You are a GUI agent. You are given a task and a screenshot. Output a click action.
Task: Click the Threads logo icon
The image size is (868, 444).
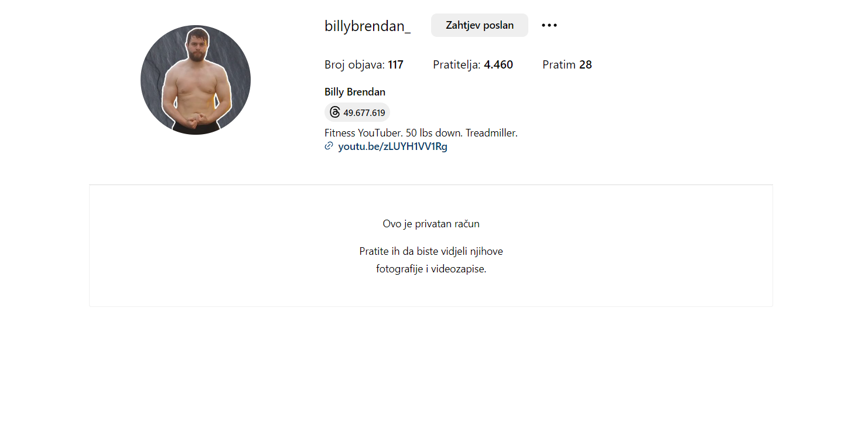tap(334, 112)
